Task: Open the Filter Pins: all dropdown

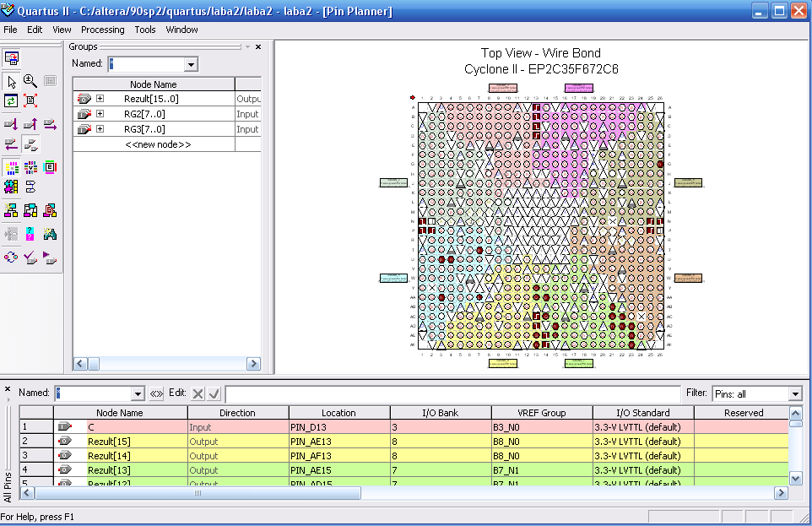Action: point(795,393)
